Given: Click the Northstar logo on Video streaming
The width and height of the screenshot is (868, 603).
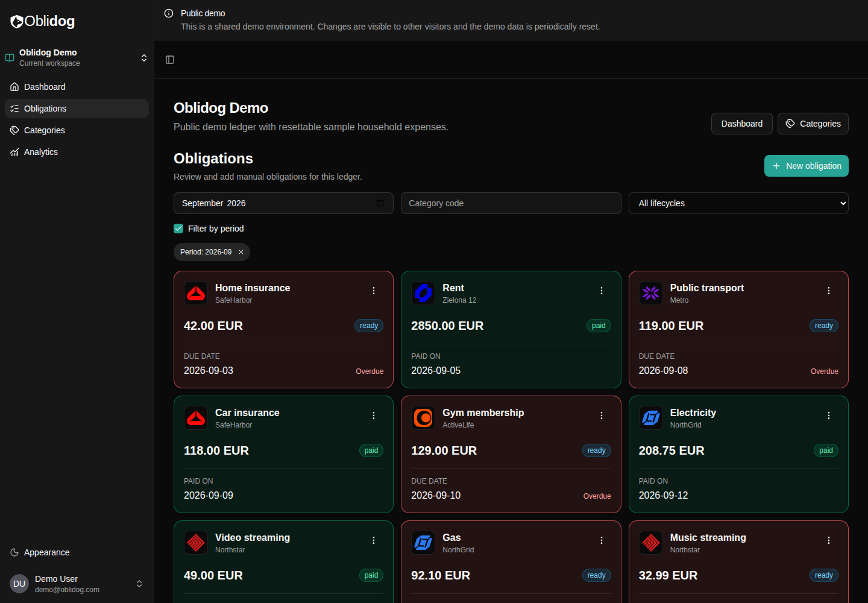Looking at the screenshot, I should [196, 543].
